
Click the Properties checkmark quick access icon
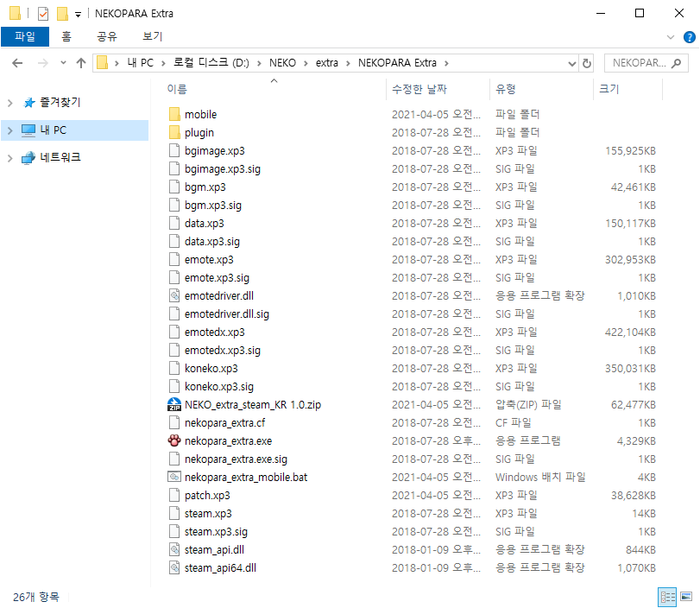click(43, 14)
